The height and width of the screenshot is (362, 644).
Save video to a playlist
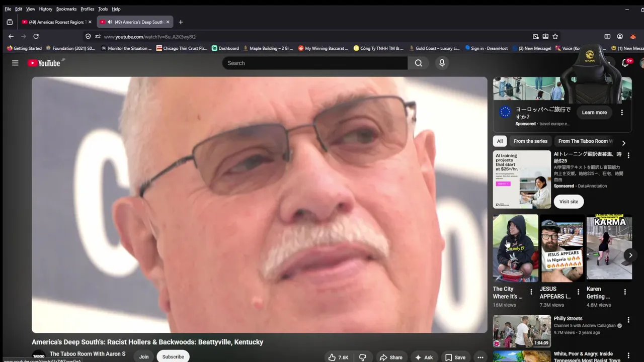pos(455,357)
